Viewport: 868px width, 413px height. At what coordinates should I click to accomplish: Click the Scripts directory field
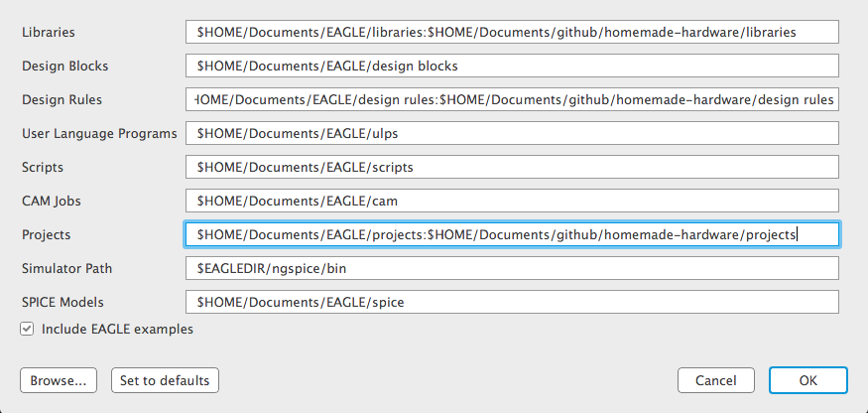coord(512,167)
